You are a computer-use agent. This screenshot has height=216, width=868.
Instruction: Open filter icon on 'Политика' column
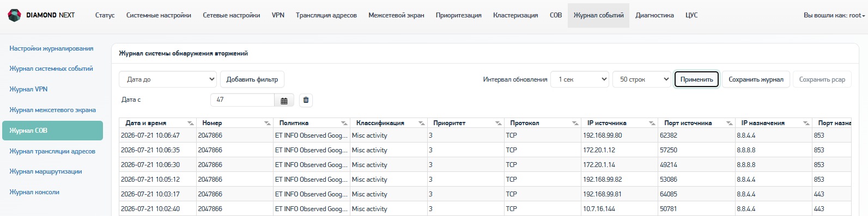coord(344,123)
